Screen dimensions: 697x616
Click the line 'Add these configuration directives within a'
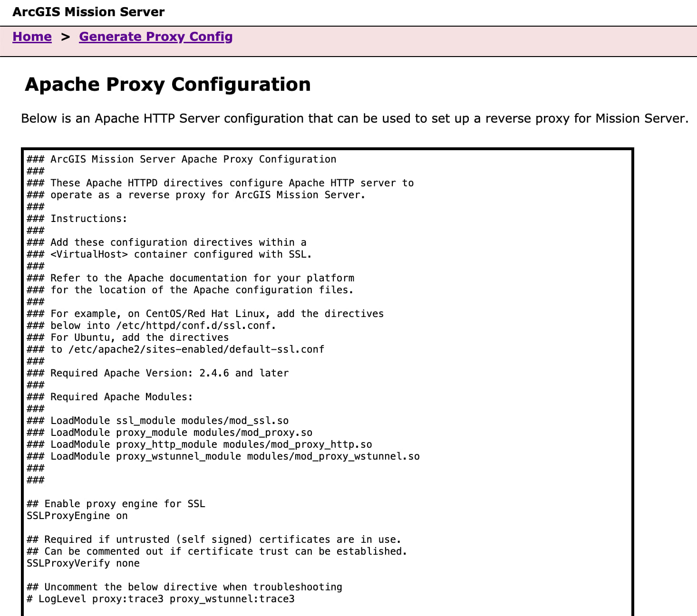click(x=166, y=242)
